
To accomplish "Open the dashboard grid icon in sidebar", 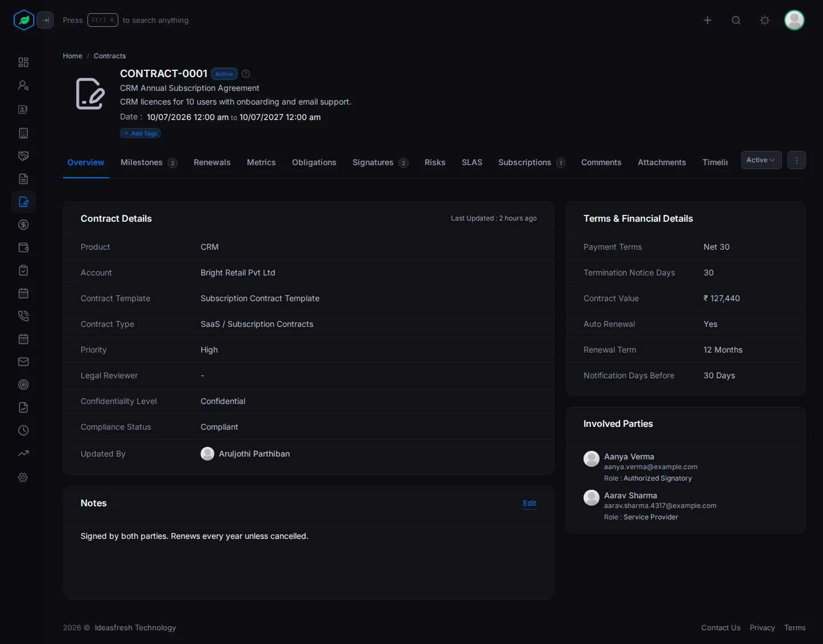I will (23, 62).
